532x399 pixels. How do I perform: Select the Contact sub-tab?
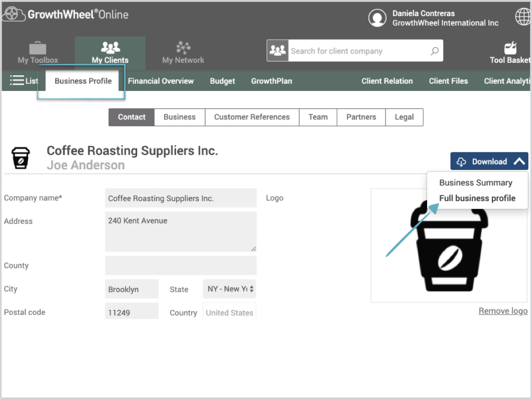pos(131,117)
